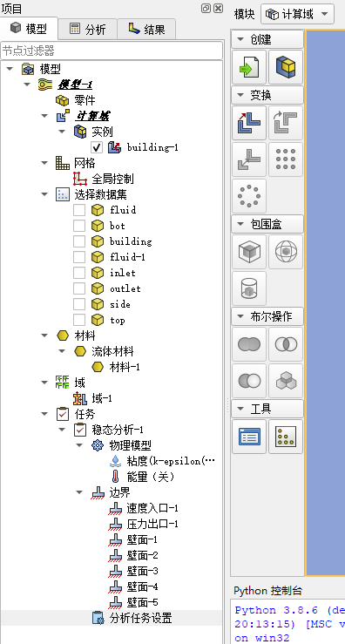The image size is (345, 644).
Task: Collapse the 网格 tree node
Action: [x=44, y=163]
